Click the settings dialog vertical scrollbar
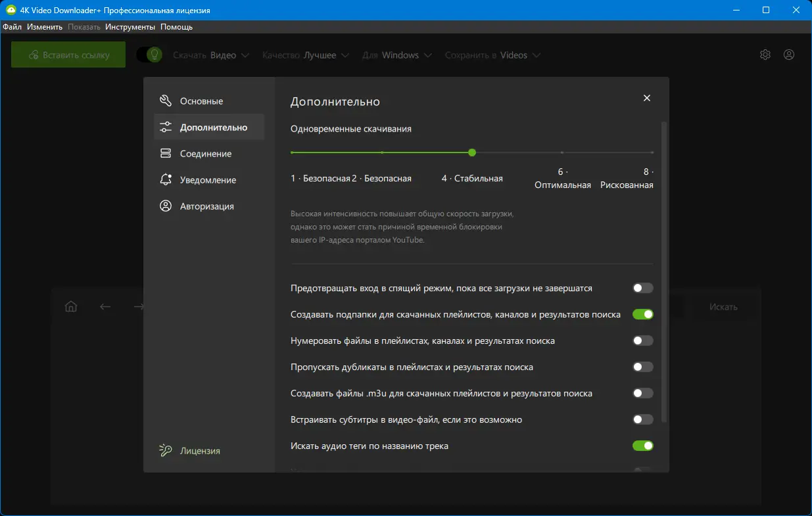812x516 pixels. tap(664, 271)
